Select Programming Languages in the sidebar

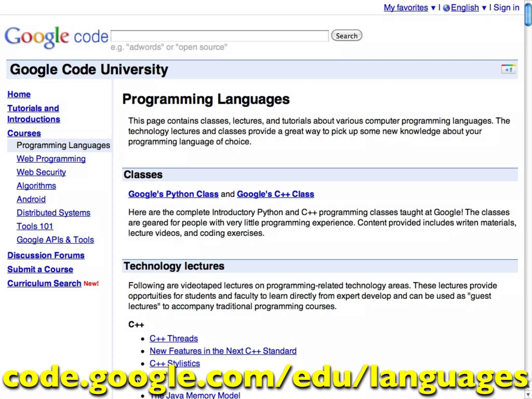point(63,145)
